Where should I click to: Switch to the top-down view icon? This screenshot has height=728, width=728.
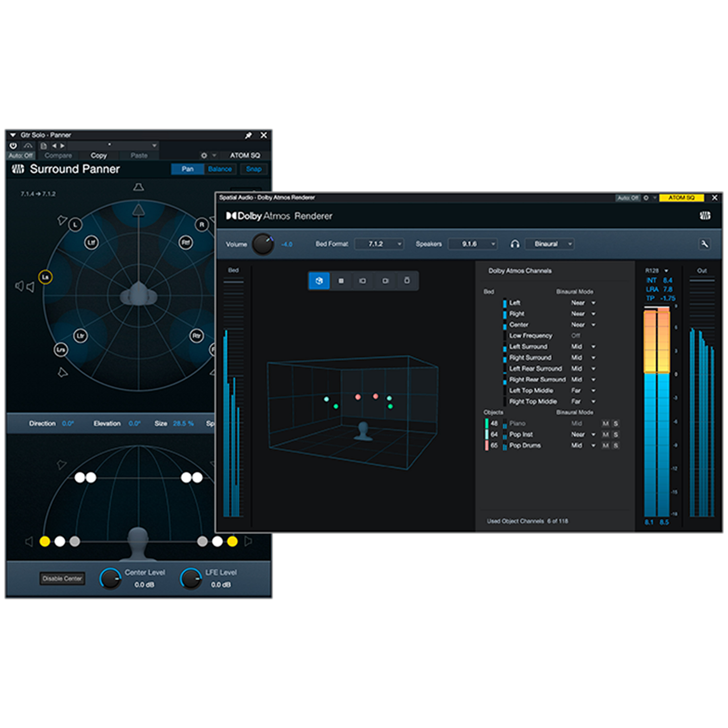[341, 281]
